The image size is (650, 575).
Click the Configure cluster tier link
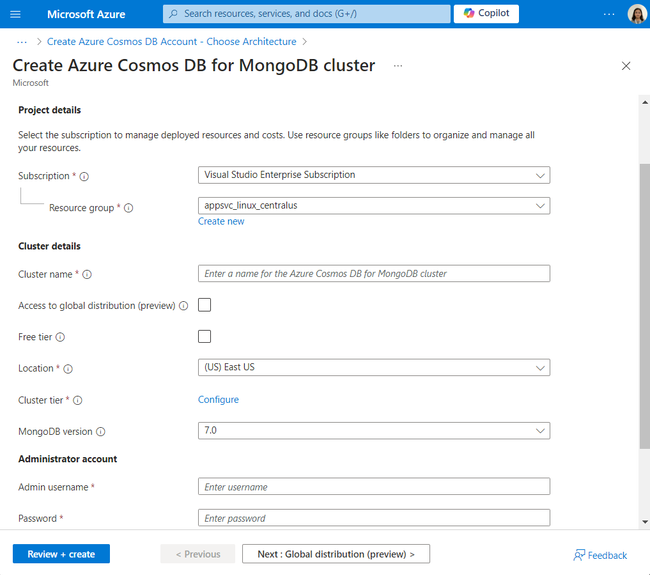(x=218, y=400)
